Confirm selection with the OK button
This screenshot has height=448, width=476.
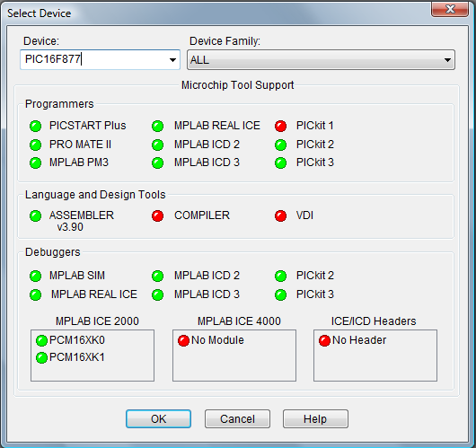158,419
